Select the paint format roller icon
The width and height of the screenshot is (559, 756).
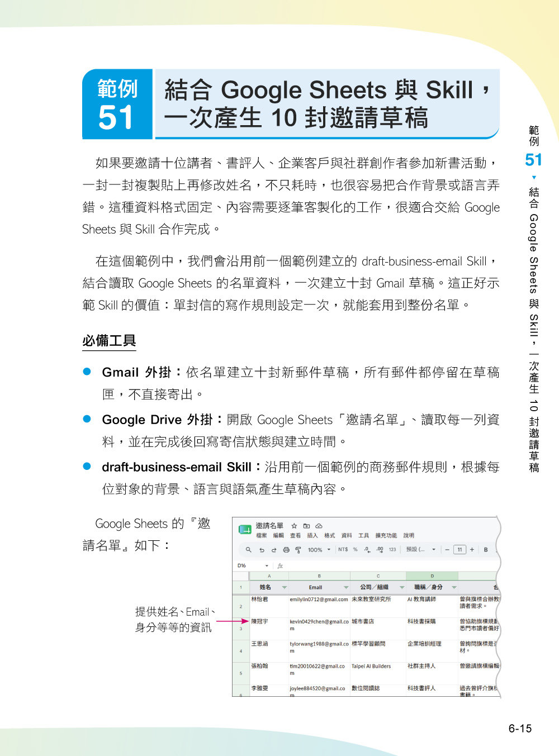(298, 550)
